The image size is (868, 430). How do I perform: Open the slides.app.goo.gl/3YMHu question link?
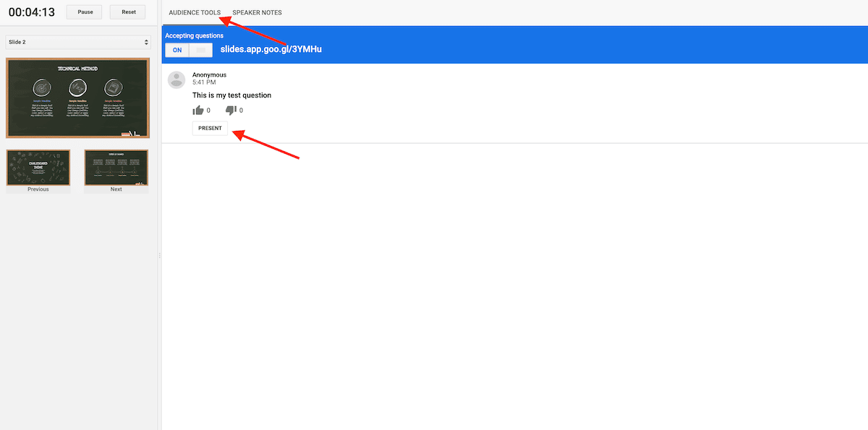pyautogui.click(x=271, y=49)
